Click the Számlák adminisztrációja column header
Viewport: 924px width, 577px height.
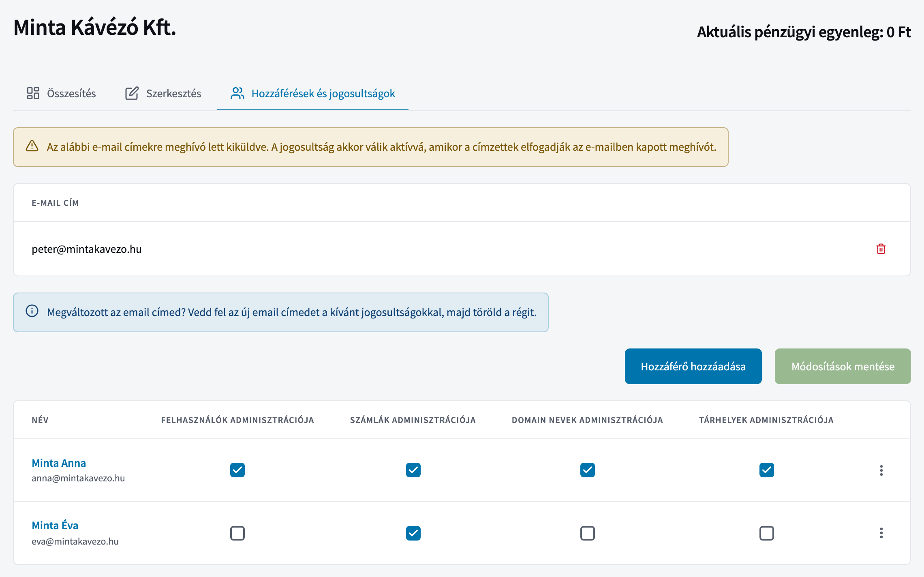click(x=413, y=420)
